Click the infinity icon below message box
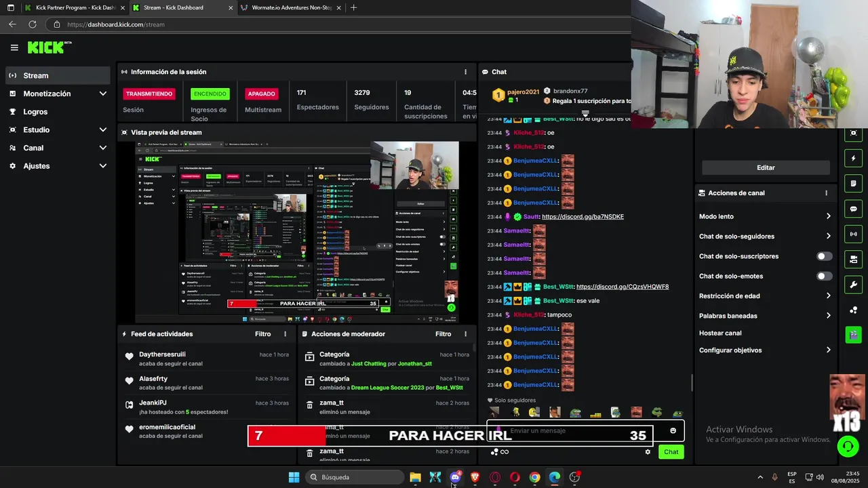The width and height of the screenshot is (868, 488). (505, 452)
